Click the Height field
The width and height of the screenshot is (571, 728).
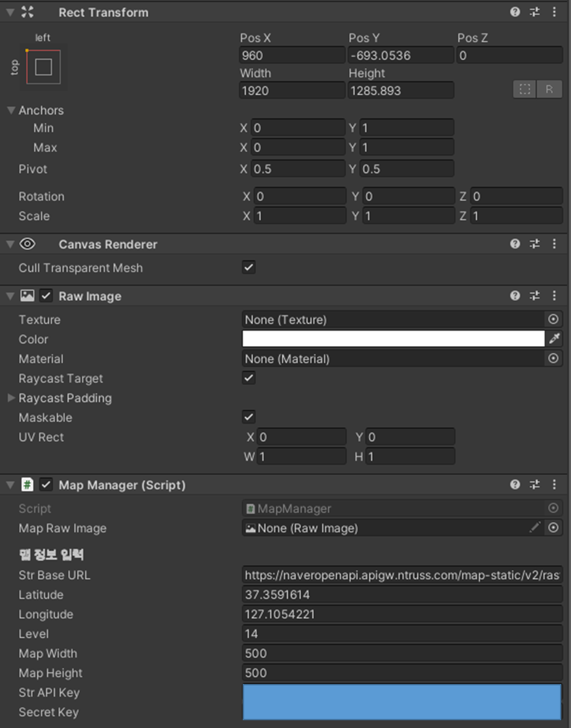(401, 91)
